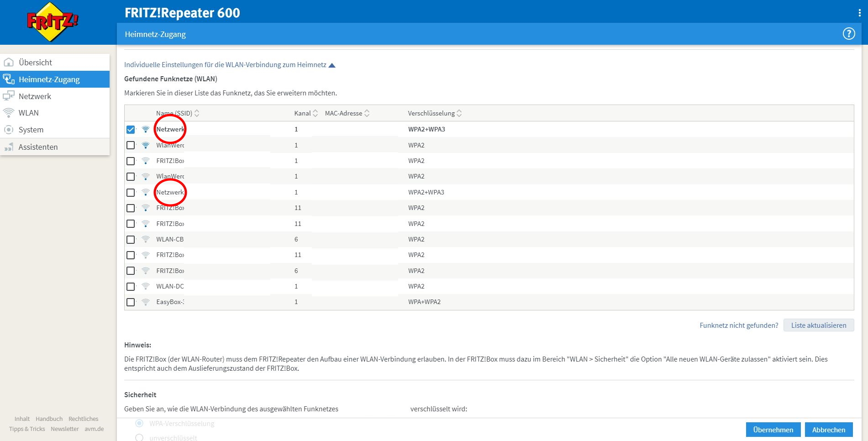Open the Übersicht page in the sidebar

click(55, 63)
